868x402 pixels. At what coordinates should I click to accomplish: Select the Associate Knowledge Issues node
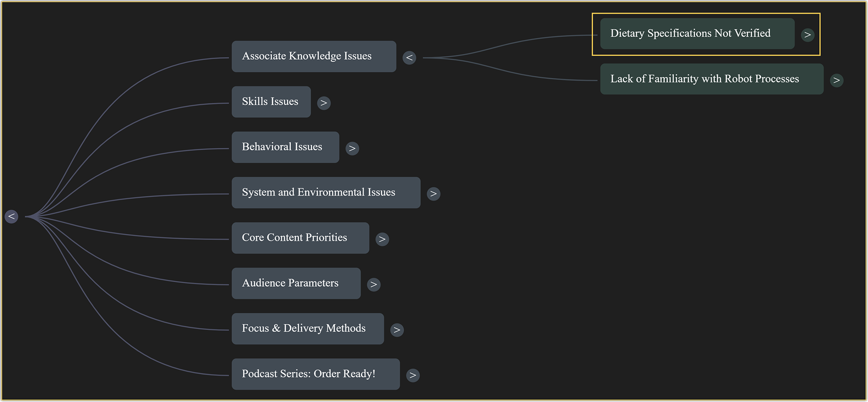click(314, 57)
